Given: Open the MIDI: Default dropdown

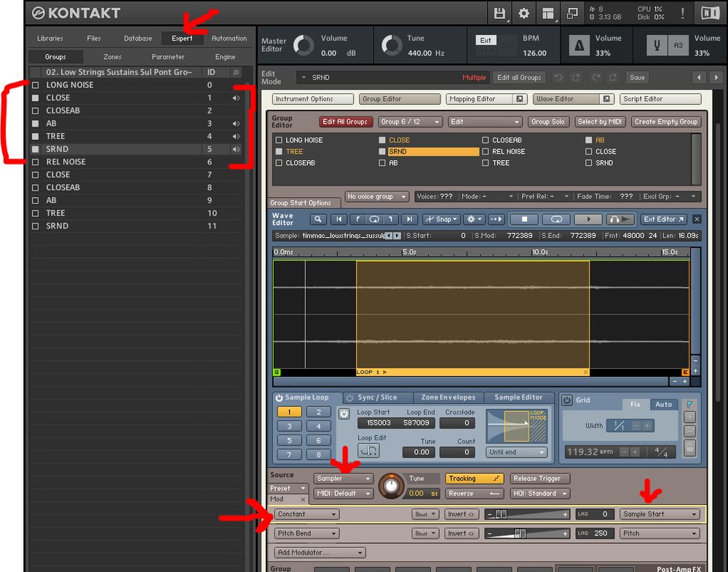Looking at the screenshot, I should click(x=343, y=493).
